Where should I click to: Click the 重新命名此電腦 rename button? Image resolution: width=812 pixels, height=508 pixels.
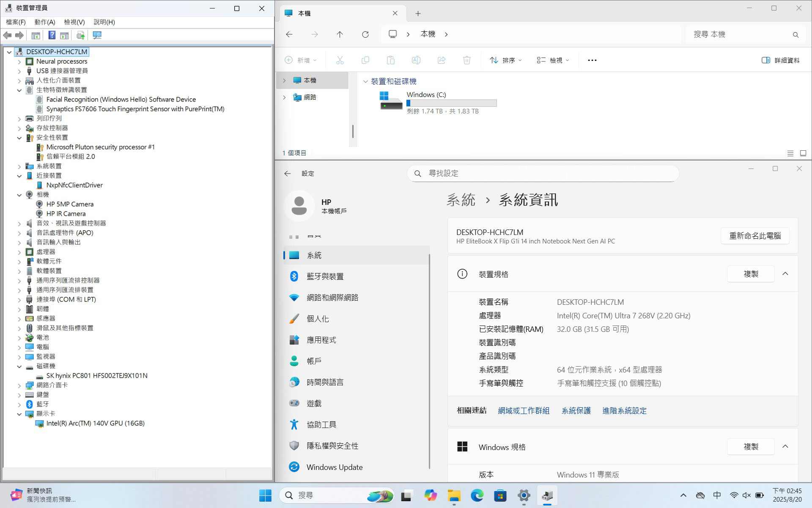(754, 236)
